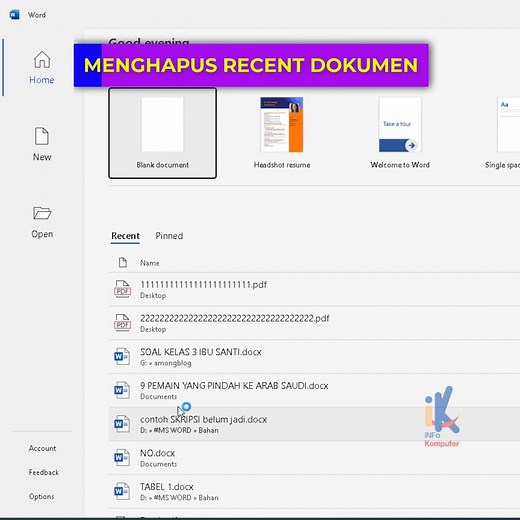Image resolution: width=520 pixels, height=520 pixels.
Task: Click the 'G: » amongblog' location path
Action: [166, 363]
